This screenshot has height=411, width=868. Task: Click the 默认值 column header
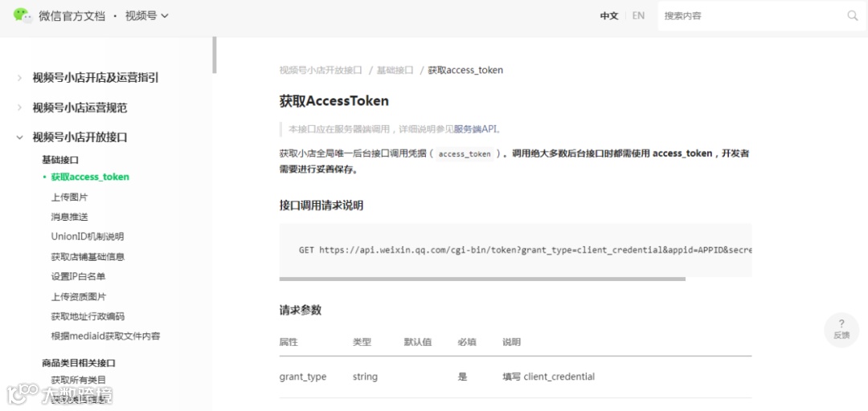pyautogui.click(x=418, y=342)
